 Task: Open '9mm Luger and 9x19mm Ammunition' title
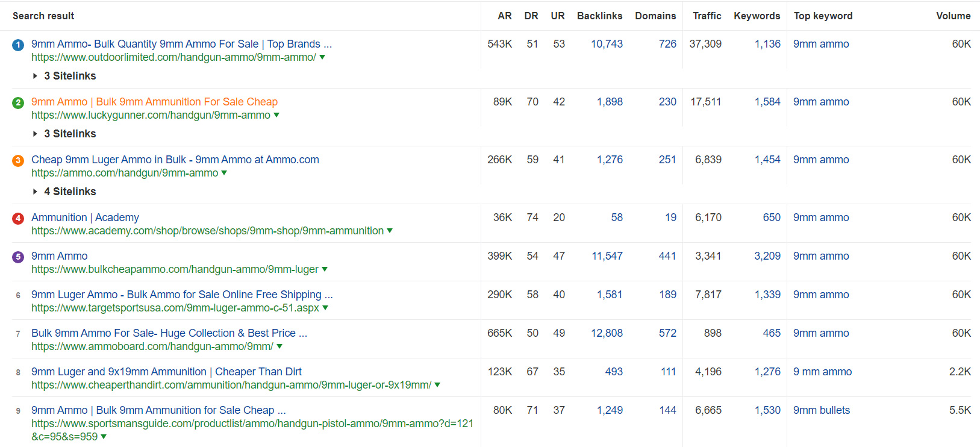point(166,372)
